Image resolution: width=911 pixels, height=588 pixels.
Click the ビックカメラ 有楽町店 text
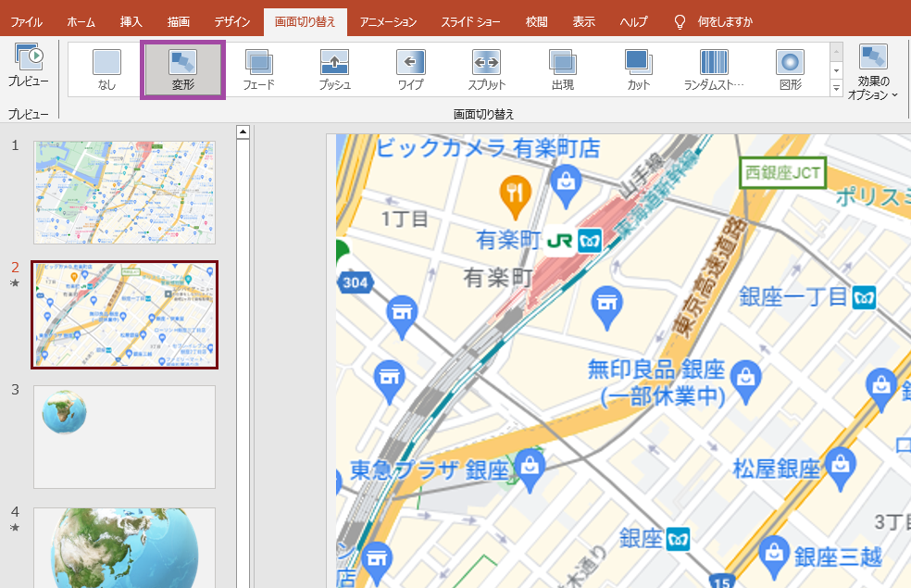tap(489, 148)
